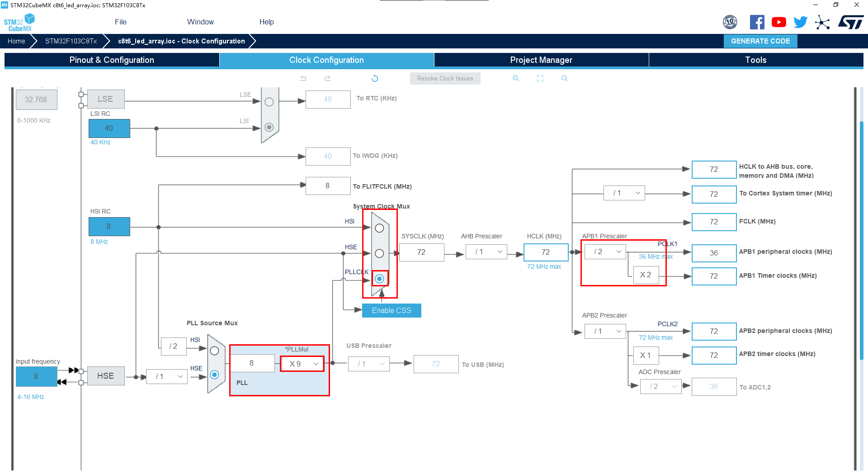This screenshot has height=475, width=868.
Task: Select PLLCLK in System Clock Mux
Action: click(x=380, y=279)
